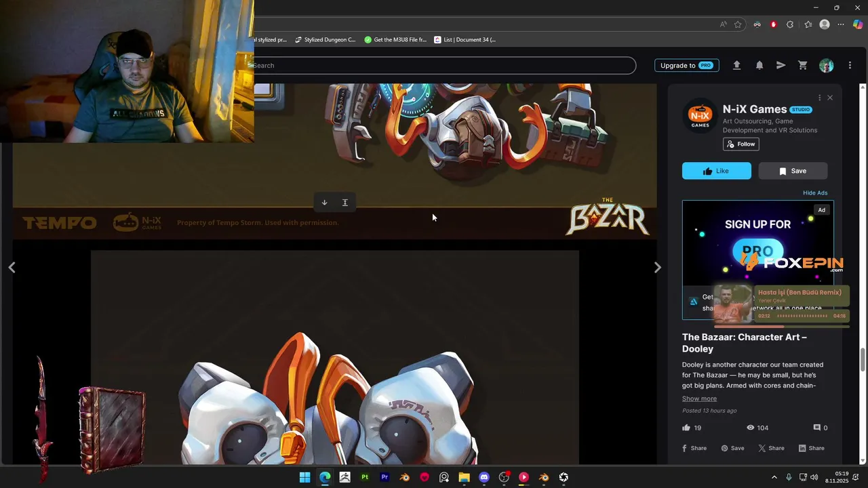
Task: Launch ZBrush from the taskbar
Action: pyautogui.click(x=344, y=477)
